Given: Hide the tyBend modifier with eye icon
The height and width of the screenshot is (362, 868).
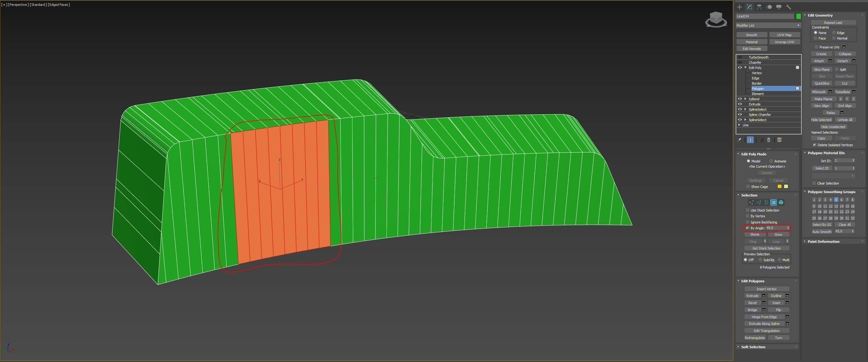Looking at the screenshot, I should point(740,99).
